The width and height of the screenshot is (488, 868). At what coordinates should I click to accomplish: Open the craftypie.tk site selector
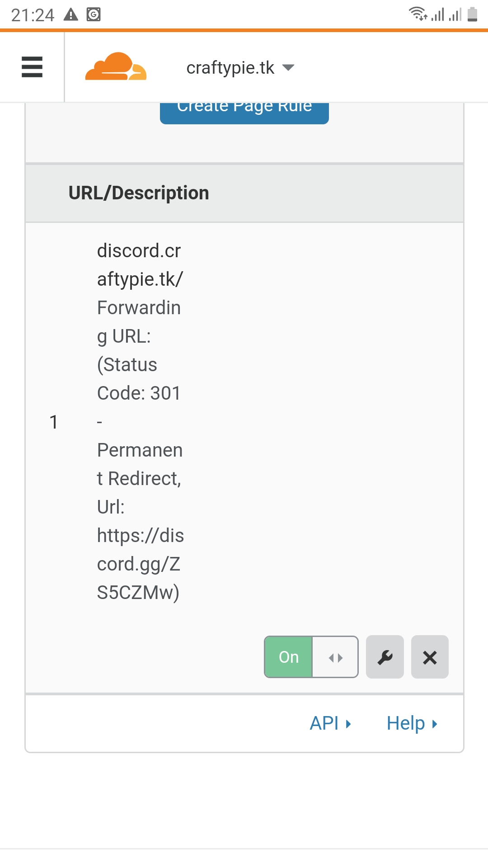click(230, 66)
